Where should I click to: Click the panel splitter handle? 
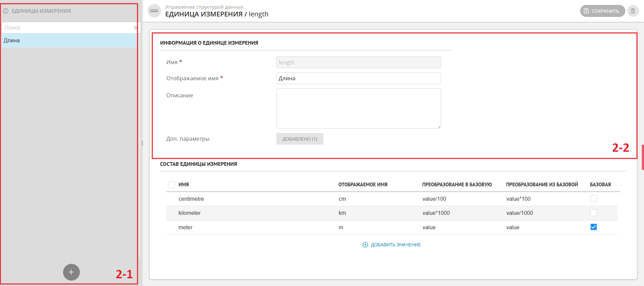142,143
